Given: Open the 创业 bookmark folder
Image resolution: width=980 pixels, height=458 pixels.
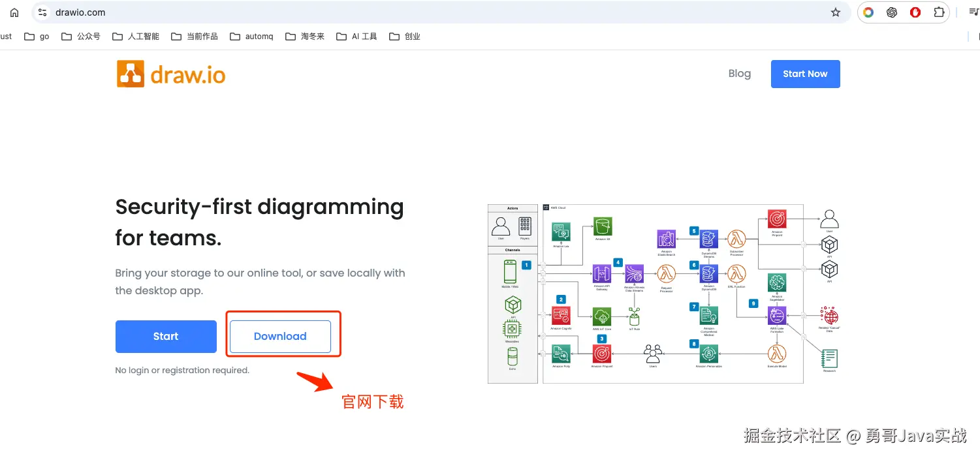Looking at the screenshot, I should click(405, 37).
